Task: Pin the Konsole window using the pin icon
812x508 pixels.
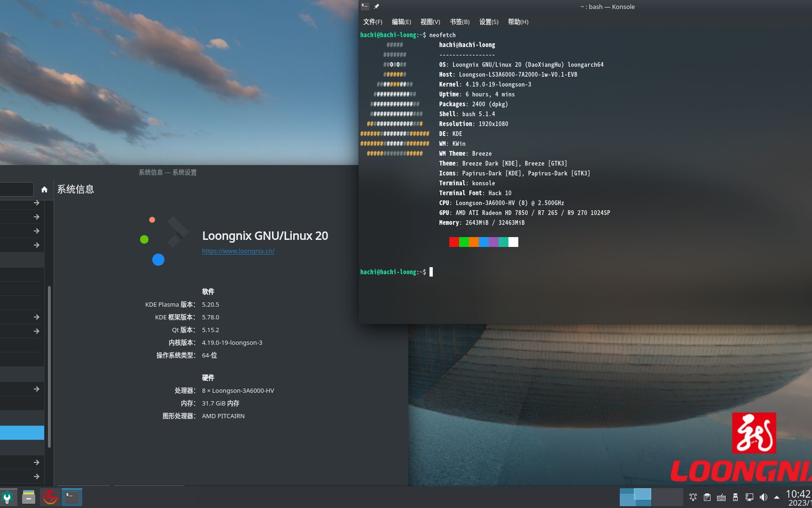Action: pyautogui.click(x=376, y=6)
